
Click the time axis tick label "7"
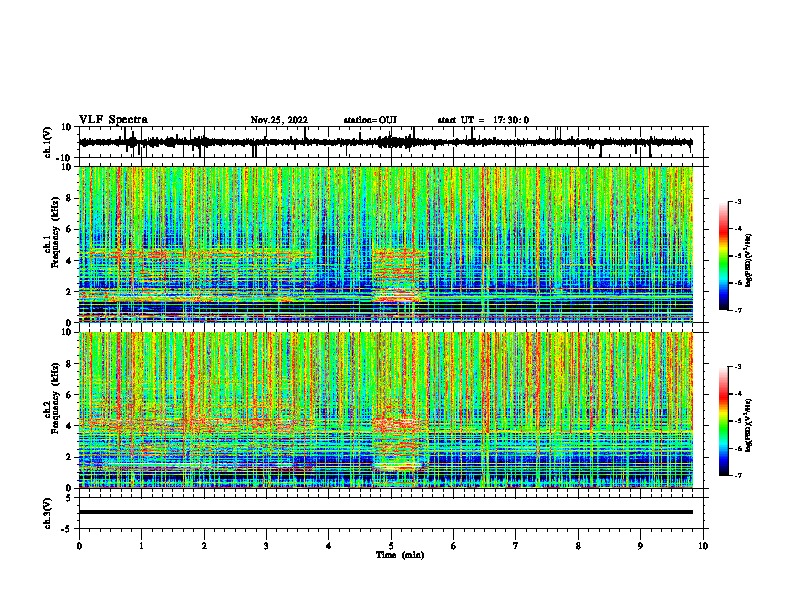tap(516, 546)
